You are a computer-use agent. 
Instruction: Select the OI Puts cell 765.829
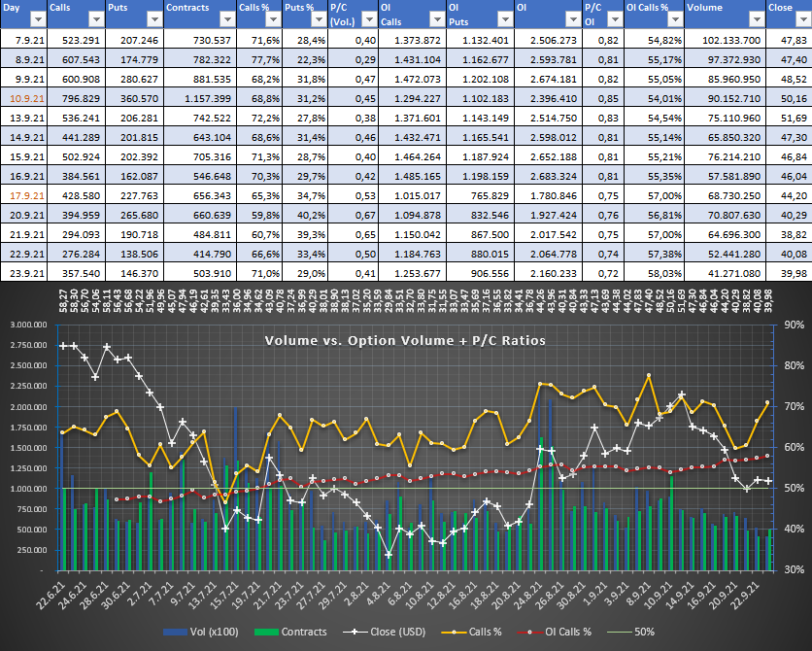[481, 195]
